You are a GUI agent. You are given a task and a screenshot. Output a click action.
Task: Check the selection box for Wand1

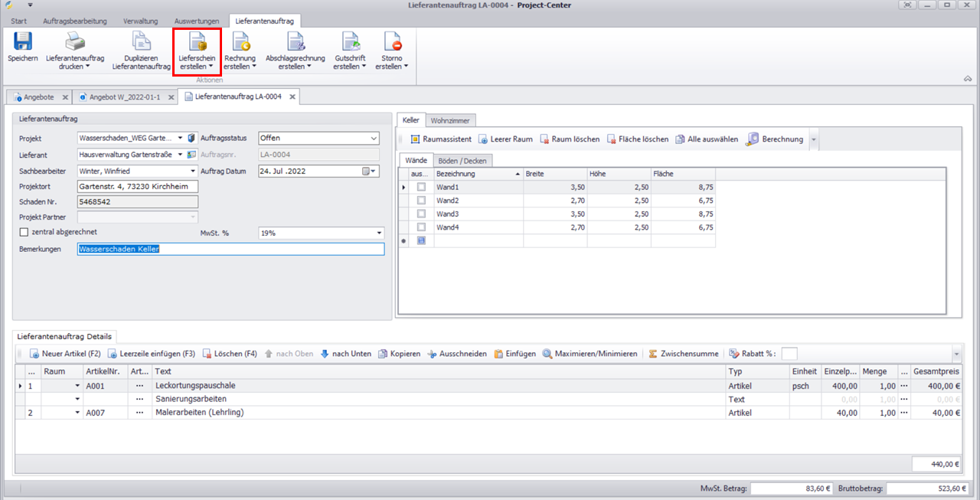click(x=421, y=187)
